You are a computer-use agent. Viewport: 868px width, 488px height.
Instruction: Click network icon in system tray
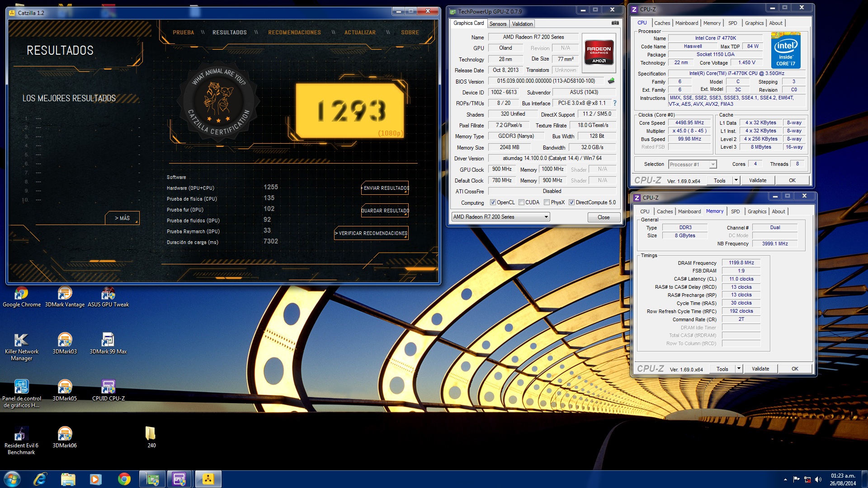pos(807,479)
